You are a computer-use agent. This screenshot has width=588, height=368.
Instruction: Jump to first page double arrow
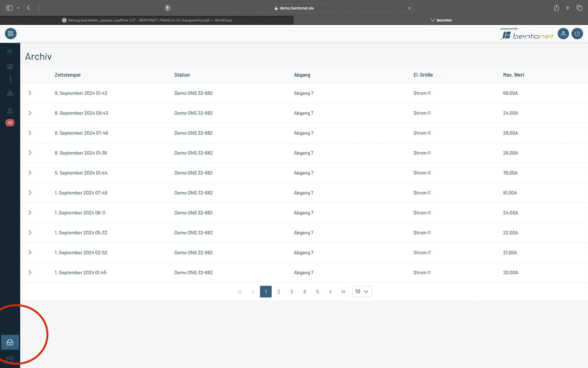point(240,292)
